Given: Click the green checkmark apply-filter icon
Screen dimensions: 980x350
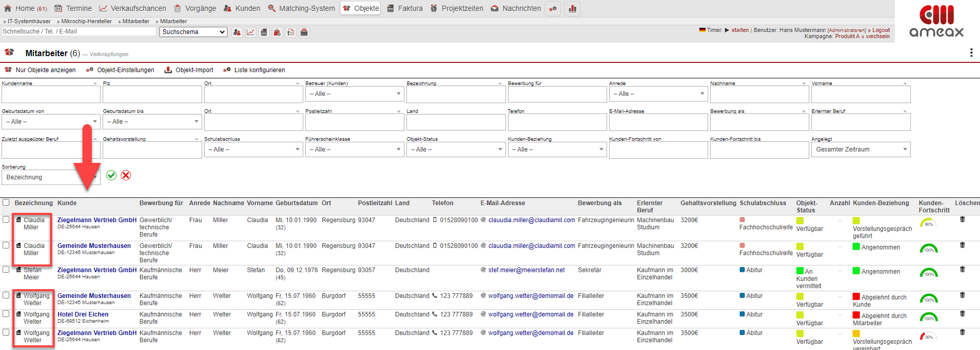Looking at the screenshot, I should [111, 175].
